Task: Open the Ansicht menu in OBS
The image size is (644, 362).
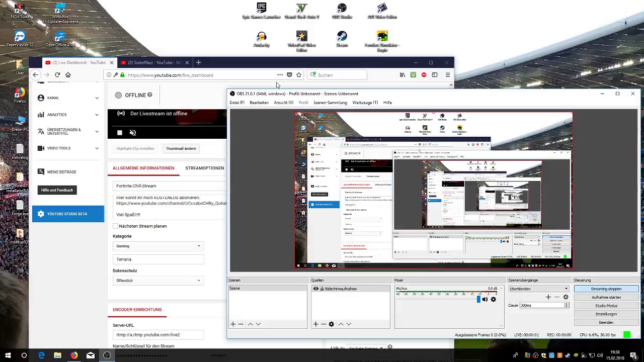Action: tap(283, 103)
